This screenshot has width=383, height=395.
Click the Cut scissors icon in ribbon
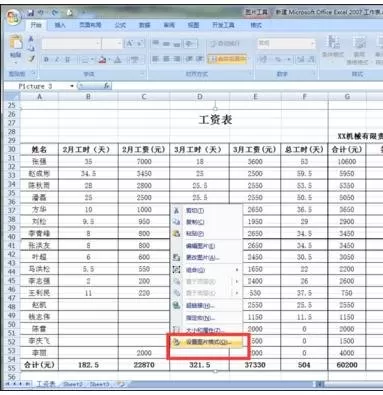[31, 39]
